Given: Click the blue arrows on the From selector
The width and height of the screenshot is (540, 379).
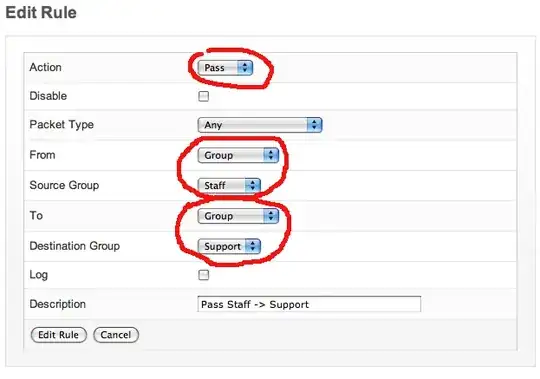Looking at the screenshot, I should (271, 155).
